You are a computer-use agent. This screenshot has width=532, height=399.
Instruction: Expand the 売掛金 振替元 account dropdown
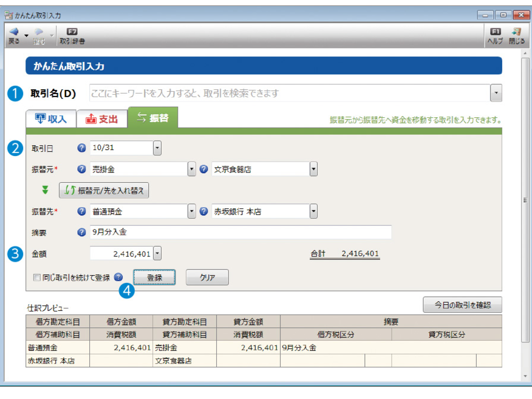click(x=192, y=169)
